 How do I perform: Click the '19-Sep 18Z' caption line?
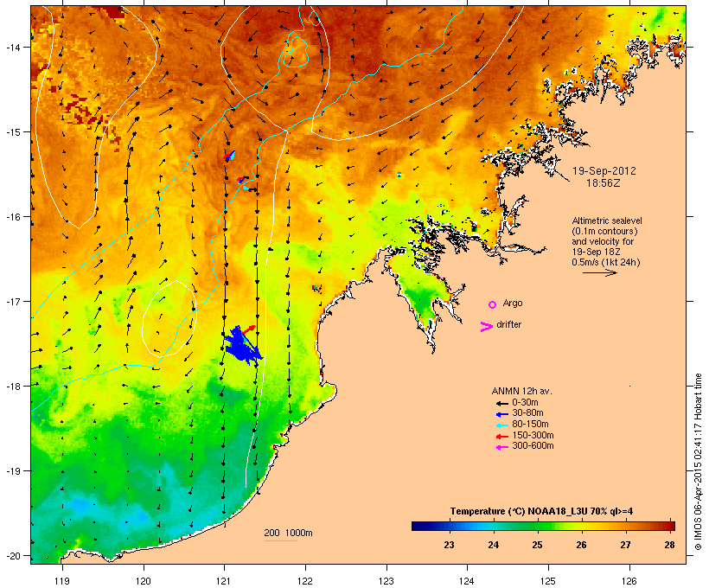tap(596, 252)
